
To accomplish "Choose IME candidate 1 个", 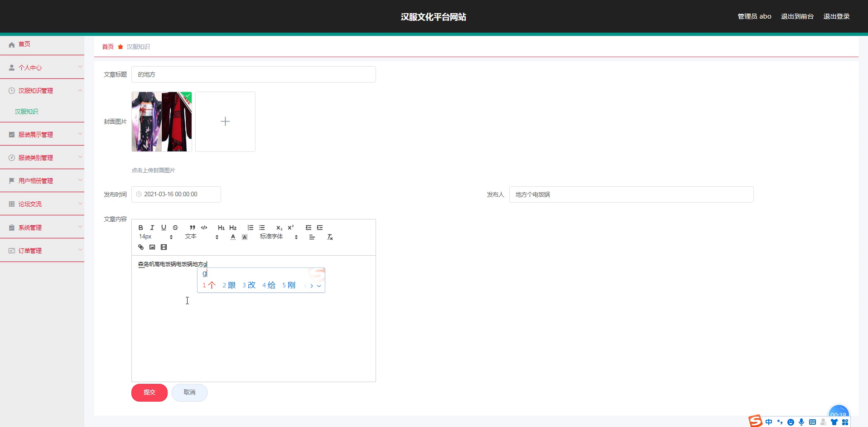I will [209, 285].
